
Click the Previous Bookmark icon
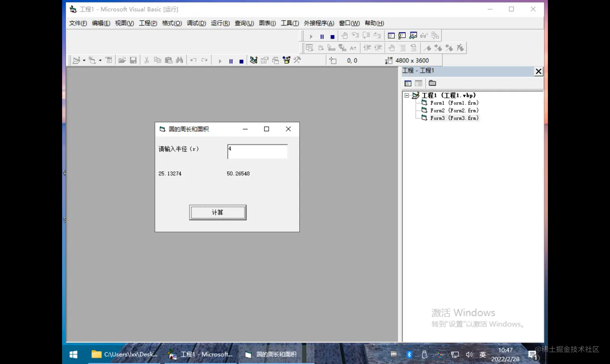[x=449, y=48]
